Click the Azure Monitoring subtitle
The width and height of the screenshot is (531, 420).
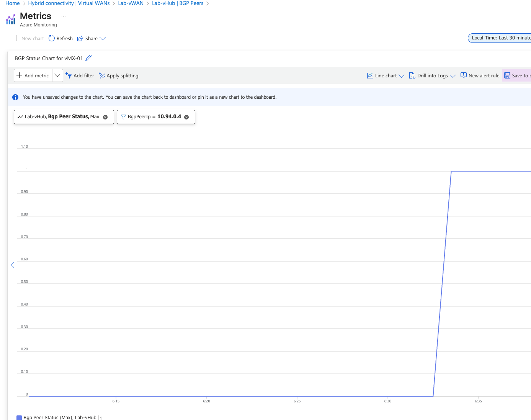click(38, 25)
